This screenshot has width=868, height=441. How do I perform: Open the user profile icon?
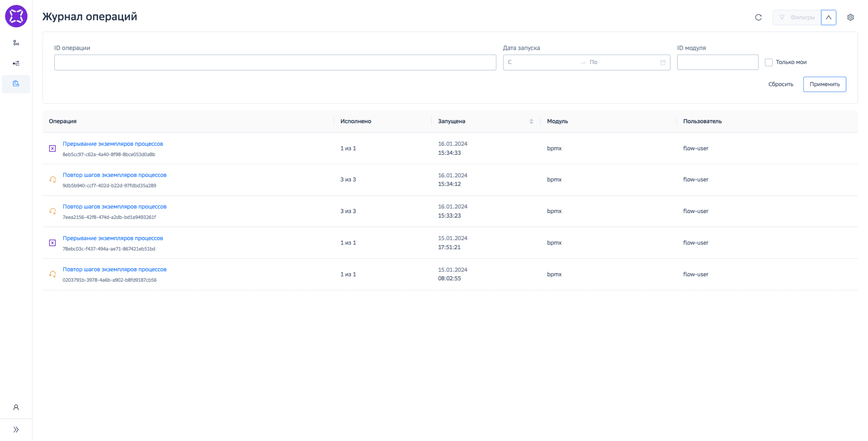(x=16, y=407)
